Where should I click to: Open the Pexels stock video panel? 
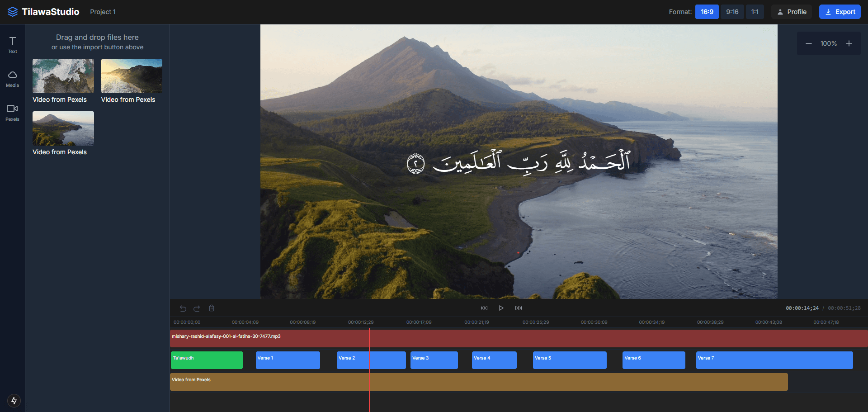(12, 112)
